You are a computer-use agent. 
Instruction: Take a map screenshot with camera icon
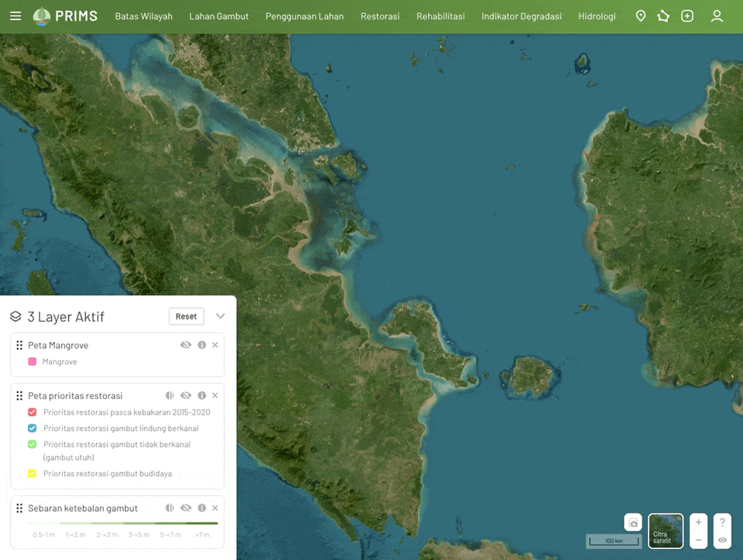click(633, 523)
